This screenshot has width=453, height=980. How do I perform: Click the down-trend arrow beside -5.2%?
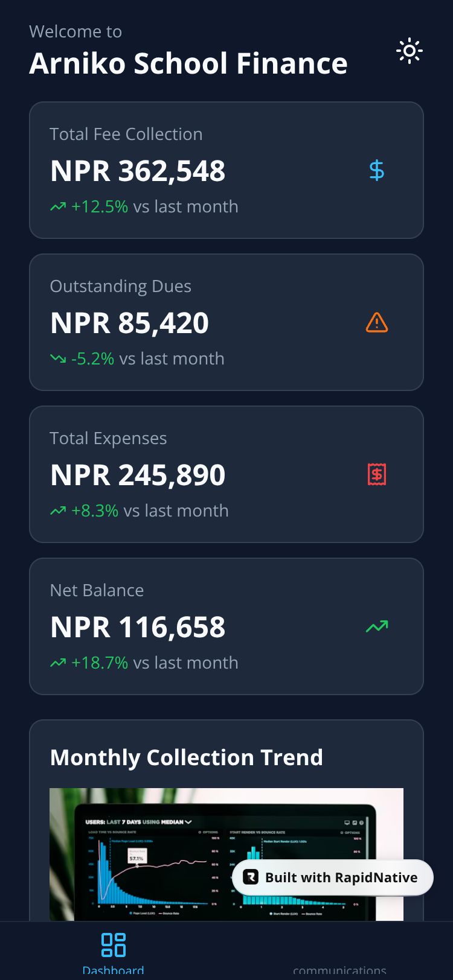tap(58, 359)
